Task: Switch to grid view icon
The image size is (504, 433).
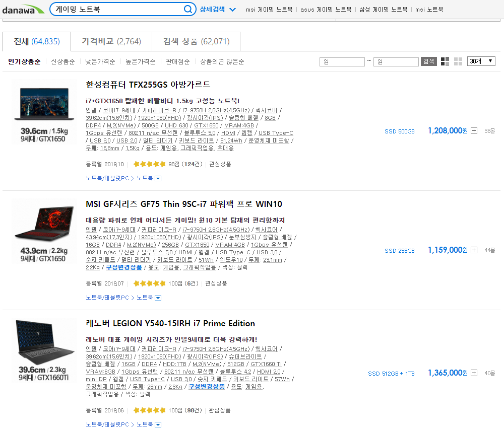Action: (x=458, y=61)
